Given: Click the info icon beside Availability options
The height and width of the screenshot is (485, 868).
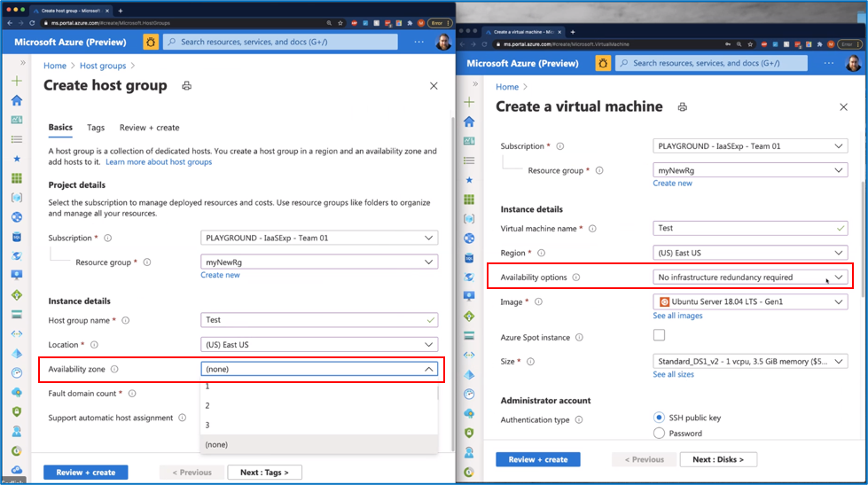Looking at the screenshot, I should pyautogui.click(x=576, y=278).
